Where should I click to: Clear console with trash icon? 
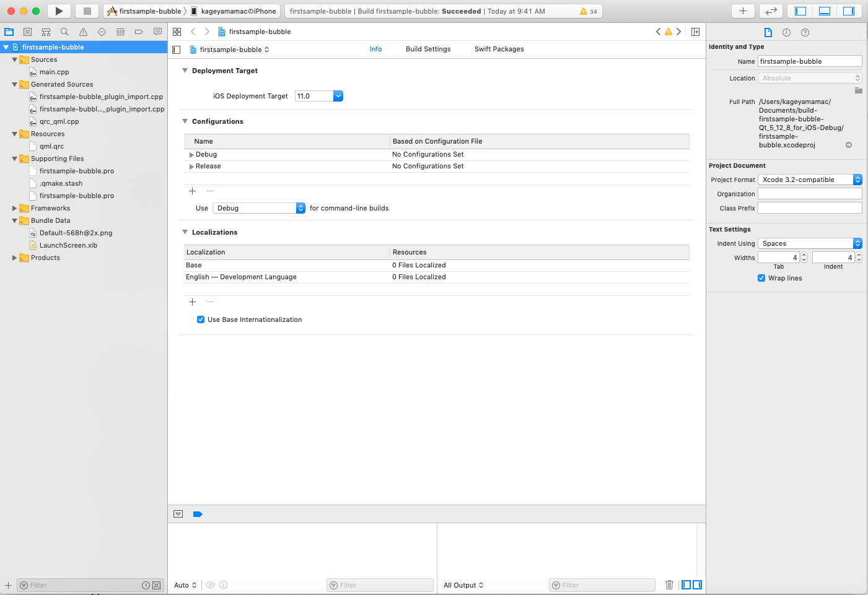669,585
